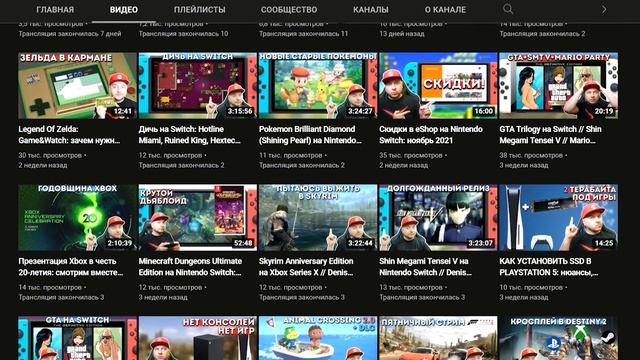Open the ДИЧЬ НА SWITCH thumbnail

pos(198,86)
